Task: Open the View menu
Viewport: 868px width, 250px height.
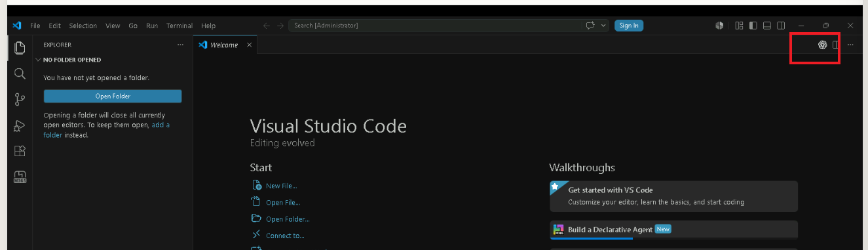Action: (x=113, y=26)
